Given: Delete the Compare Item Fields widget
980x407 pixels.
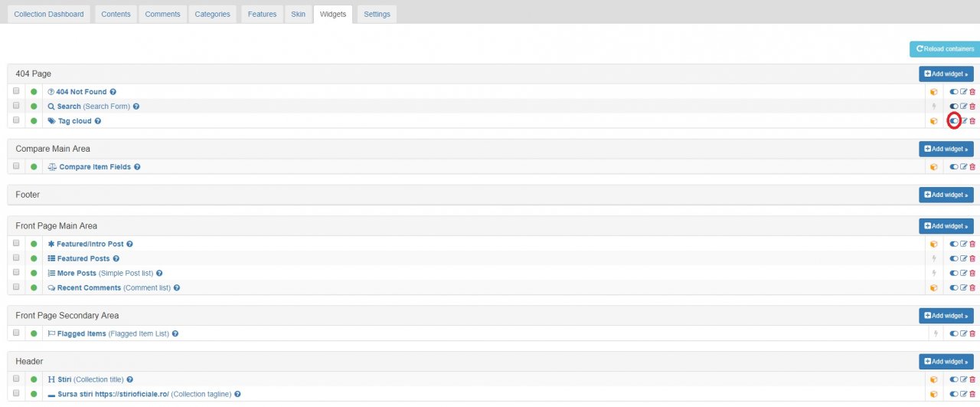Looking at the screenshot, I should coord(972,167).
